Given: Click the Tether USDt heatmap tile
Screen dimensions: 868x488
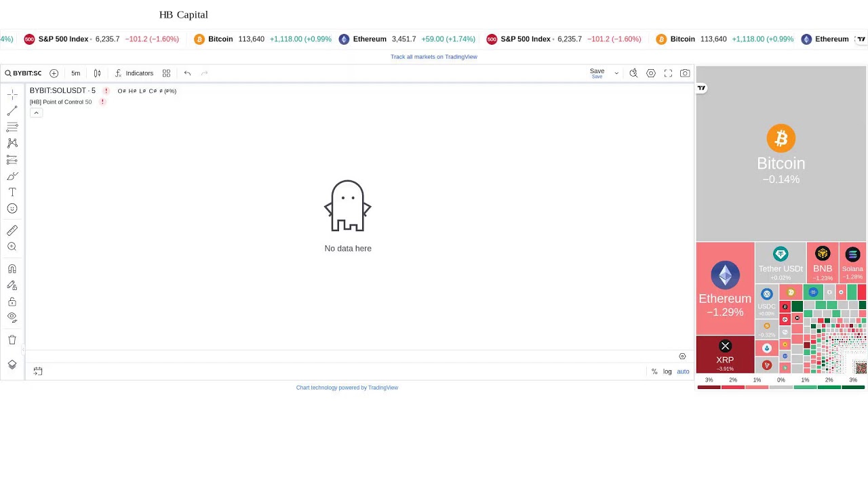Looking at the screenshot, I should click(781, 263).
